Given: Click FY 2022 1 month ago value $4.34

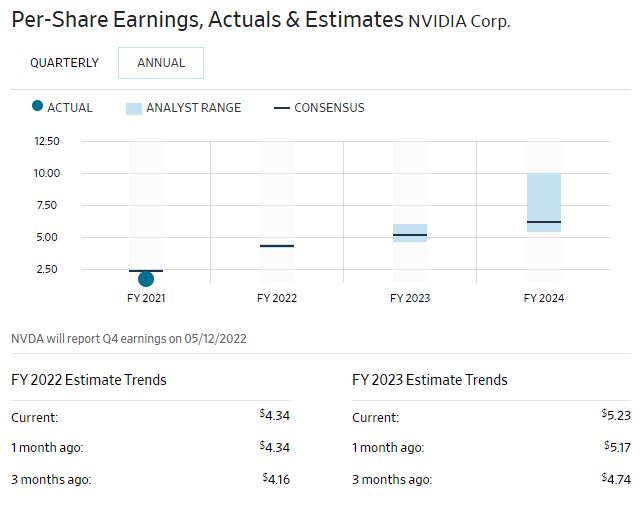Looking at the screenshot, I should click(275, 447).
